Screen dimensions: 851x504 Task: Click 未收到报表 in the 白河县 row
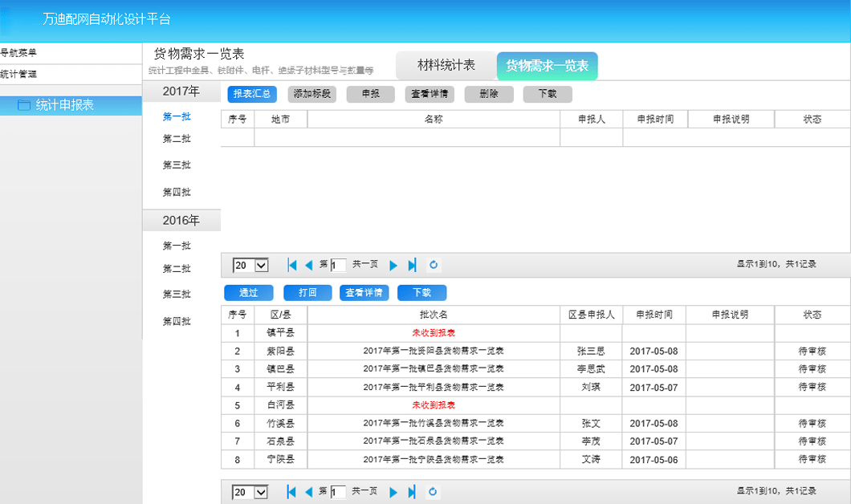point(434,405)
